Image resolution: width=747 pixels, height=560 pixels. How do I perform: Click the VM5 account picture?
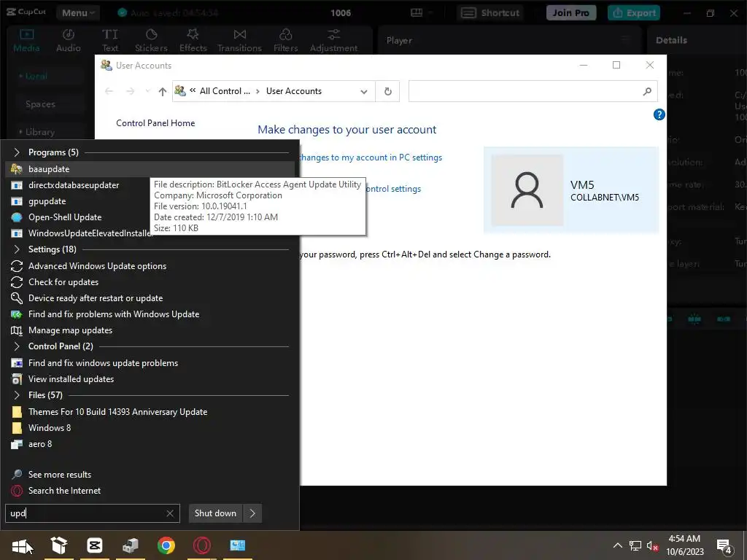(x=527, y=190)
